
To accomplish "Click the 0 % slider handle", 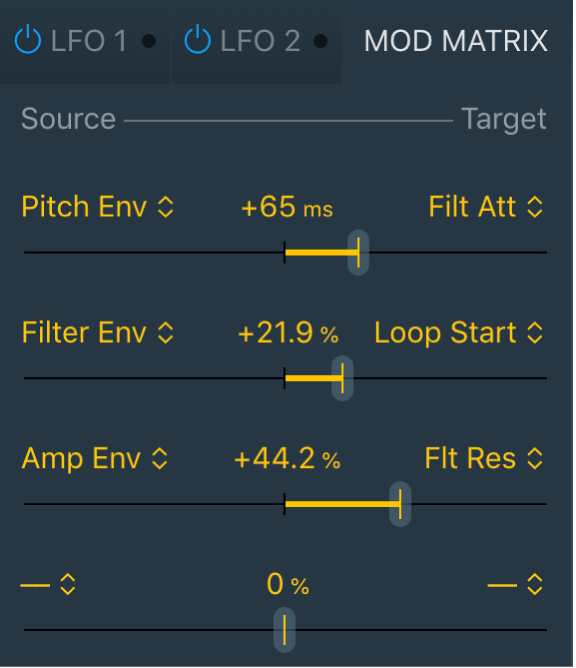I will [284, 630].
